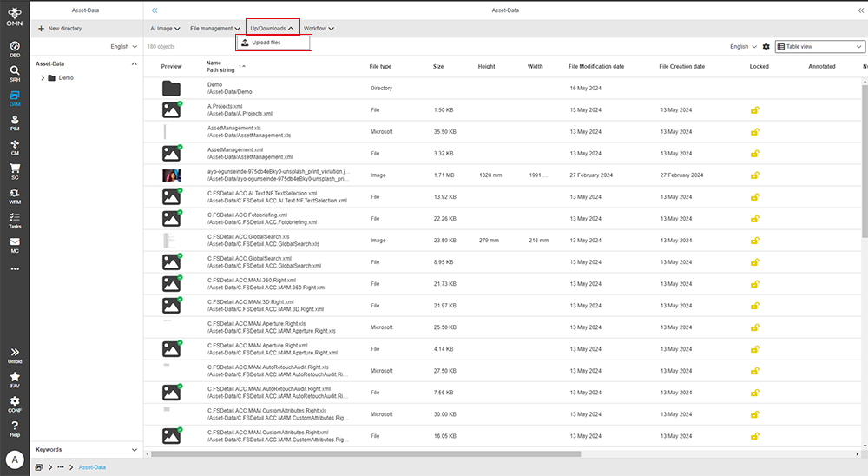Select C.FSDetail.ACC.GlobalSearch.xls file name

click(248, 236)
